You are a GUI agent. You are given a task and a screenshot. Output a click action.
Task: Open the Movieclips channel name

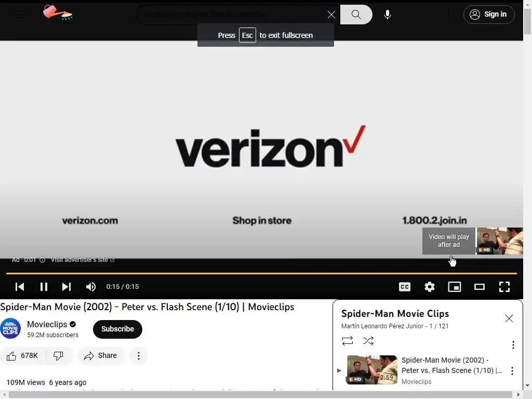[47, 324]
